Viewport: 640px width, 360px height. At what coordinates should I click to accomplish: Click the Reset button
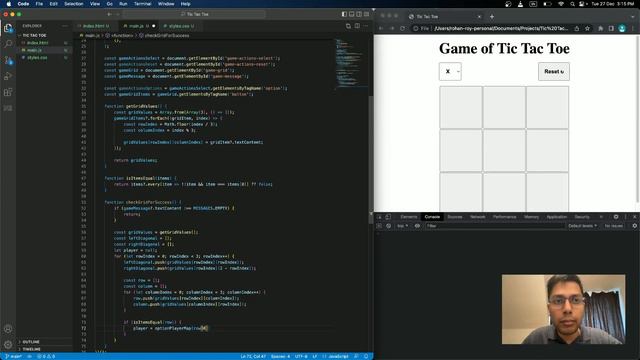[x=554, y=71]
